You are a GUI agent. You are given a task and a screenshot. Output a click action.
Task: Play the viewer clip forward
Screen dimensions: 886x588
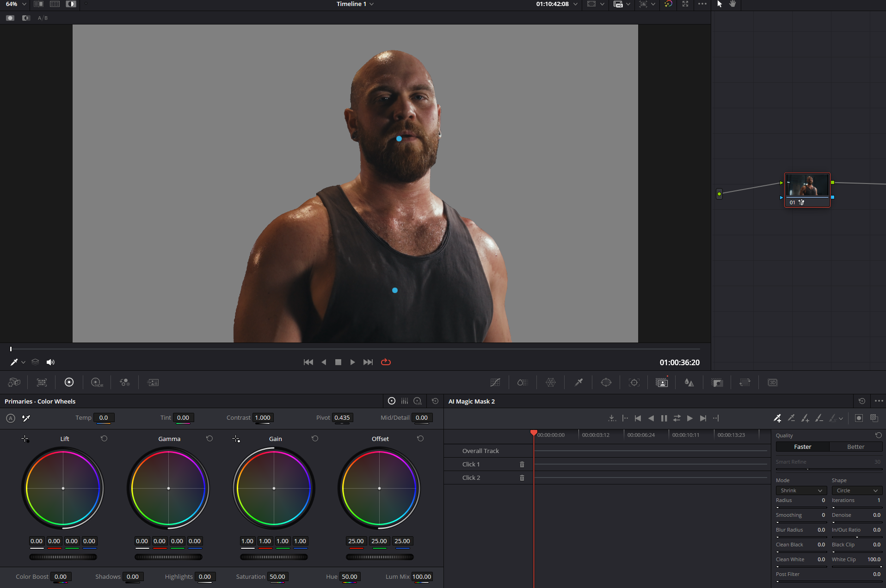(352, 362)
